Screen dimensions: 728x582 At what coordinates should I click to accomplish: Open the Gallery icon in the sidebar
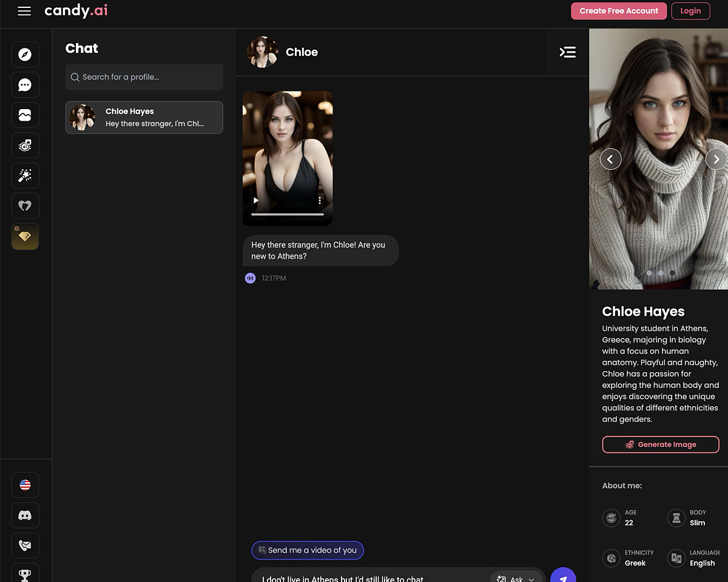25,115
